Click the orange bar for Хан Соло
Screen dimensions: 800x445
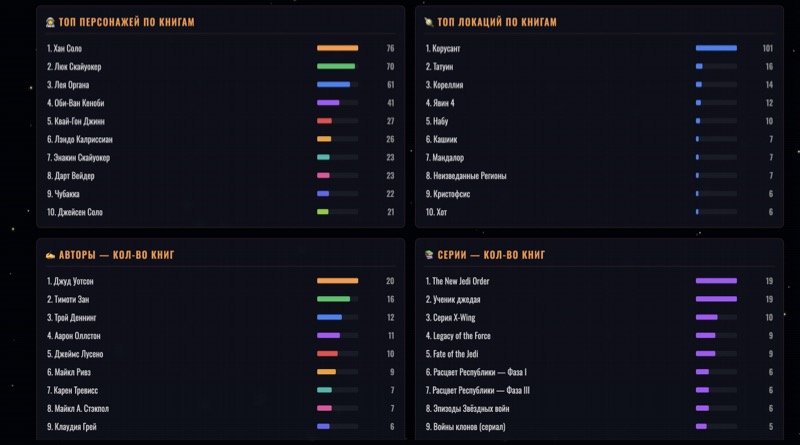coord(337,48)
